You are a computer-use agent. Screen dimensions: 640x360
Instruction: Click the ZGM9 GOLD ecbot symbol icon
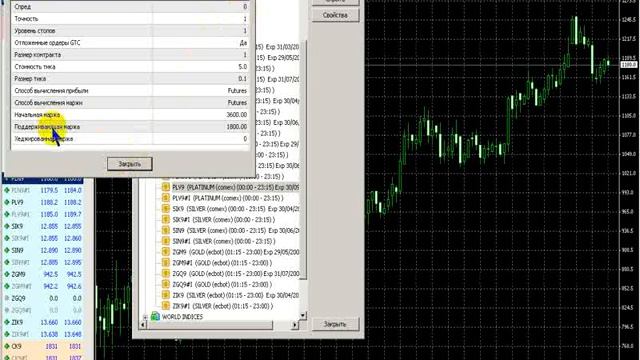(x=165, y=252)
